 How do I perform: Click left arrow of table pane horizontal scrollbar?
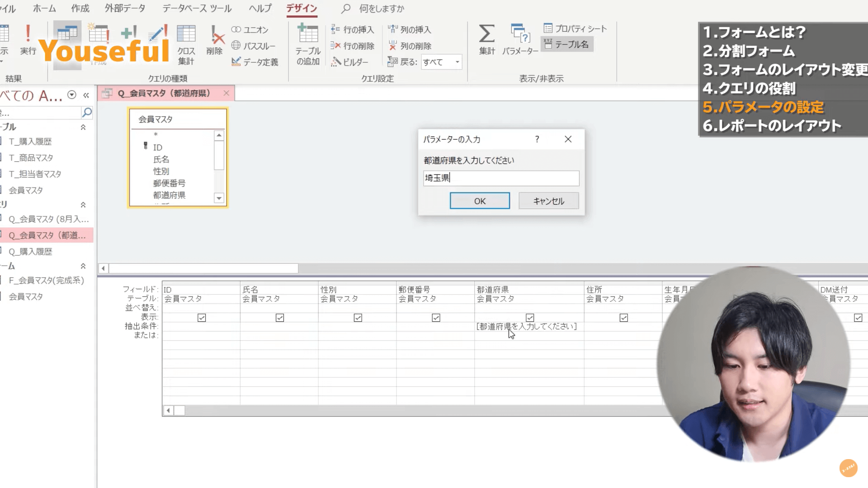103,268
